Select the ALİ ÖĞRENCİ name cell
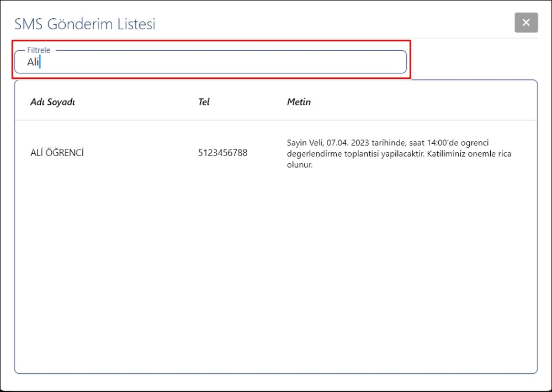 (x=57, y=153)
